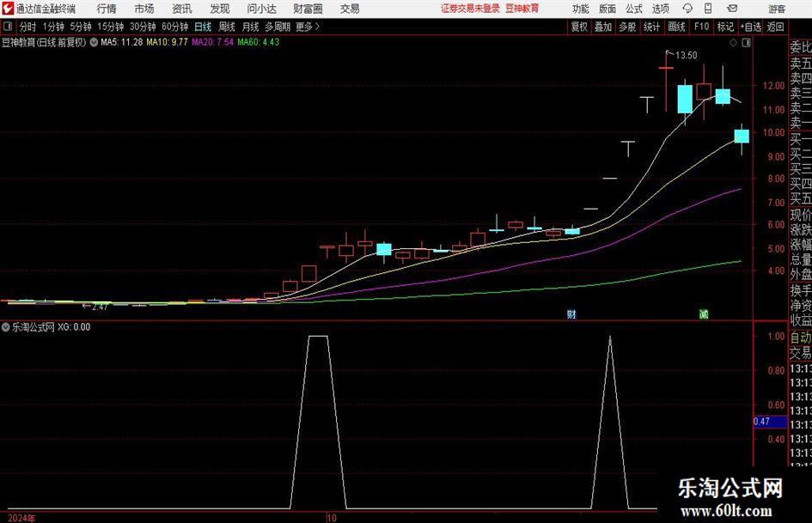
Task: Open the 交易 menu
Action: click(350, 9)
